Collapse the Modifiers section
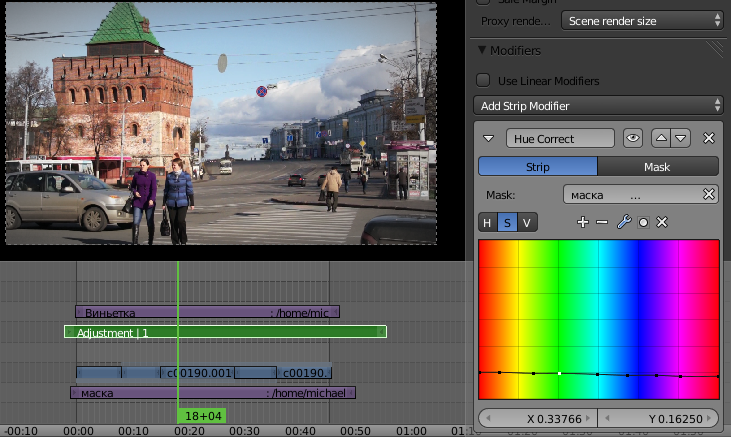The height and width of the screenshot is (437, 731). [x=482, y=50]
